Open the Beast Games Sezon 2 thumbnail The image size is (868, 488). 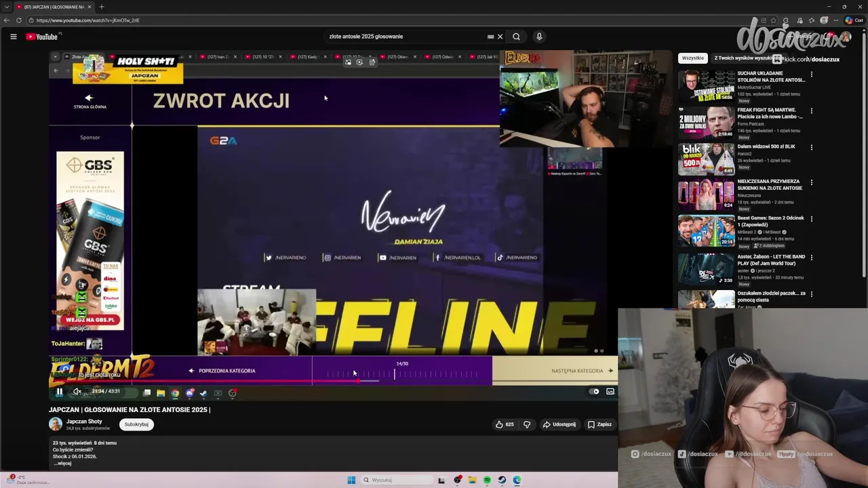click(x=707, y=231)
